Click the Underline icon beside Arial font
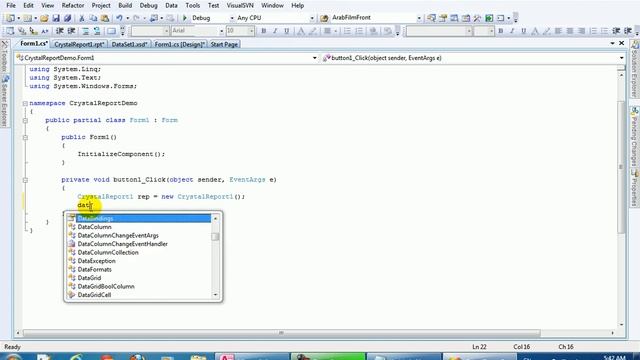This screenshot has width=640, height=360. [287, 31]
